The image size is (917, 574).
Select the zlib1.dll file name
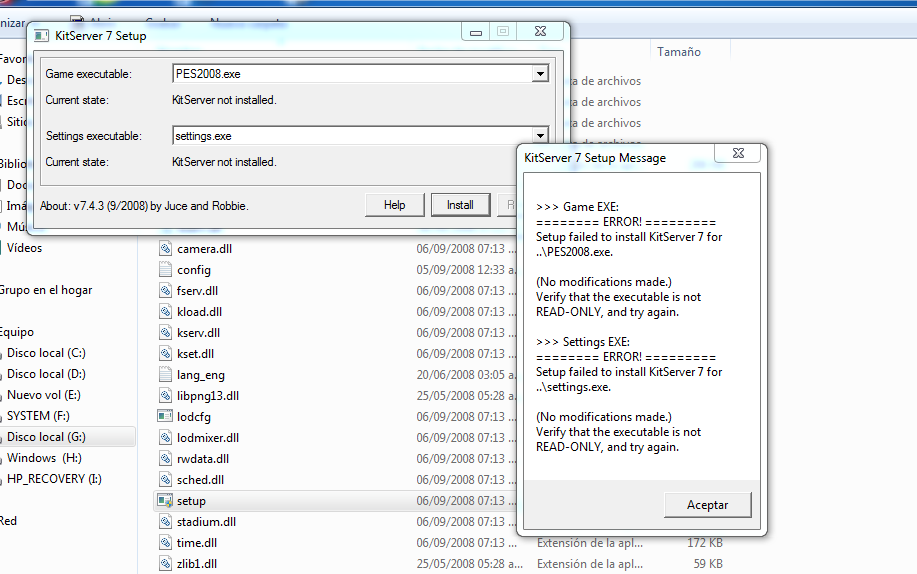[x=197, y=563]
